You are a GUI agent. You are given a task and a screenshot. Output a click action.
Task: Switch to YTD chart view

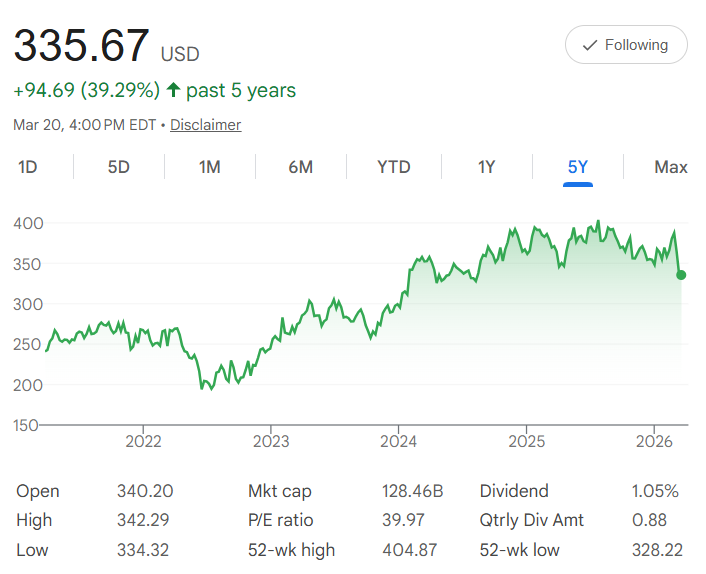tap(393, 167)
